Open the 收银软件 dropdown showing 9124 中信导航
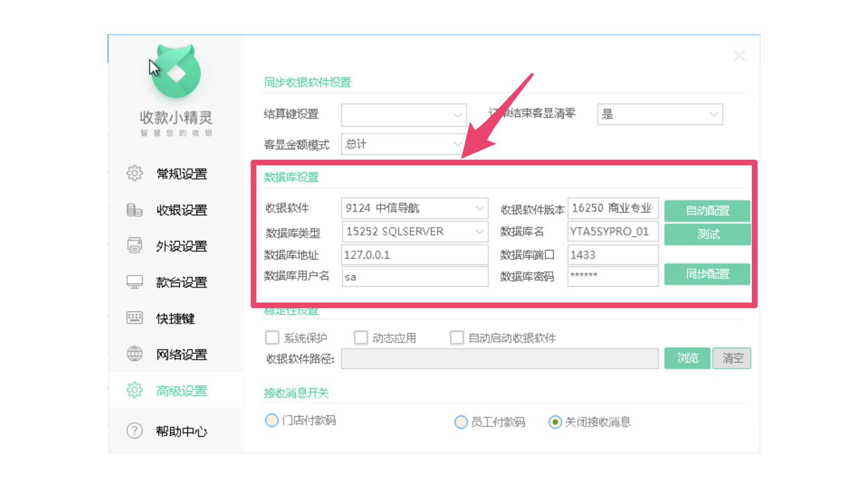868x488 pixels. [415, 208]
